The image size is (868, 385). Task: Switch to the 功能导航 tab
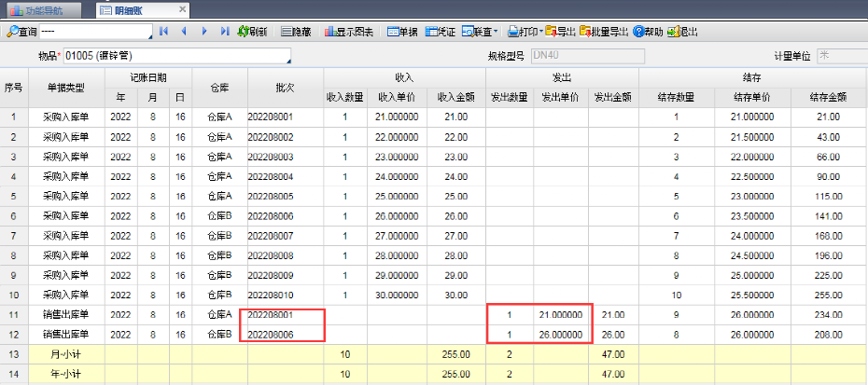tap(44, 10)
